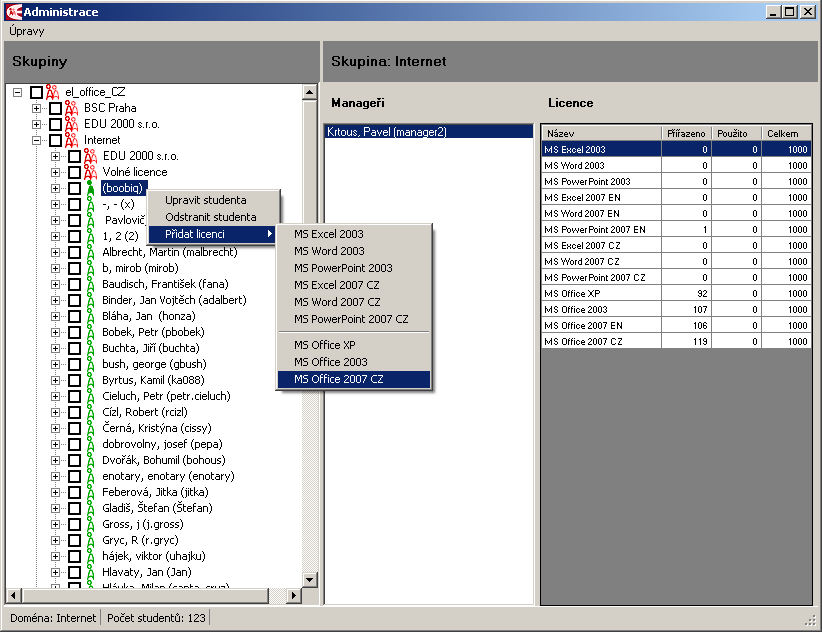Screen dimensions: 822x632
Task: Select manager Krtous, Pavel (manager2)
Action: (429, 132)
